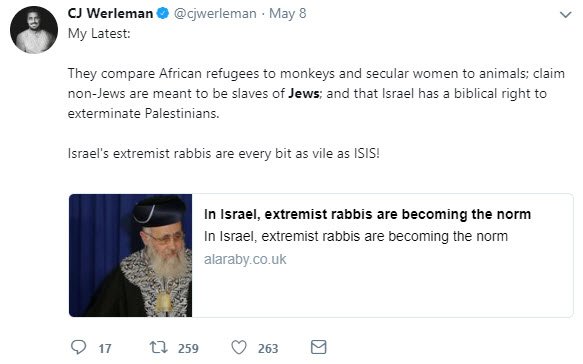Click the reply speech bubble icon
Viewport: 583px width, 364px height.
[78, 347]
